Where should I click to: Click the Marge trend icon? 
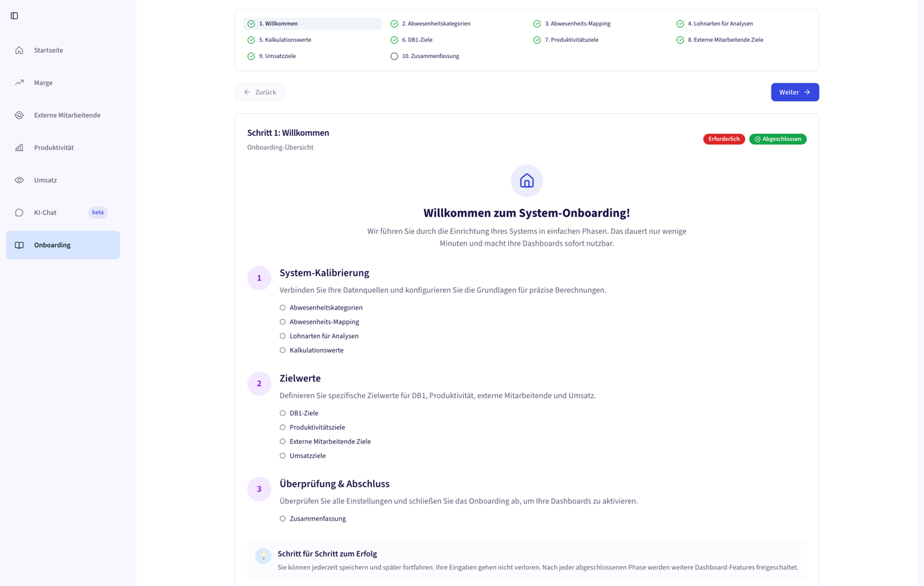[19, 83]
